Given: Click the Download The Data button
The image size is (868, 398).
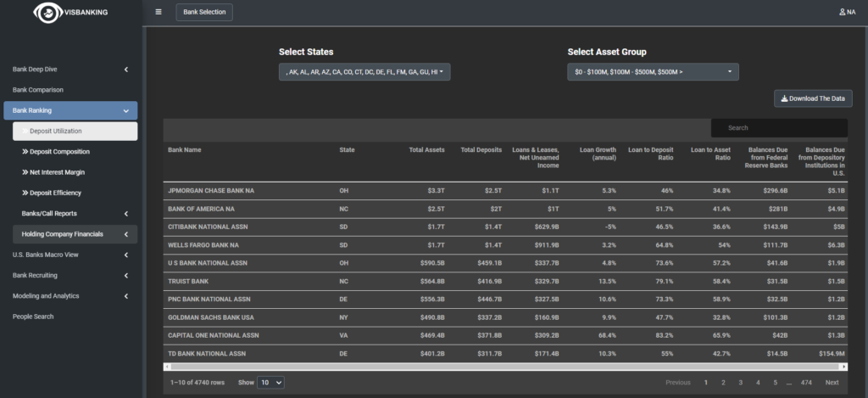Looking at the screenshot, I should [812, 98].
